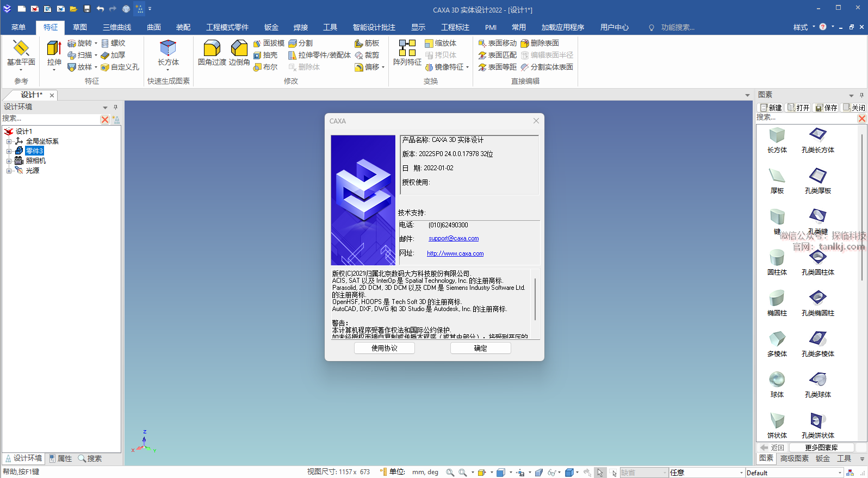
Task: Select the 边倒角 chamfer tool
Action: (239, 49)
